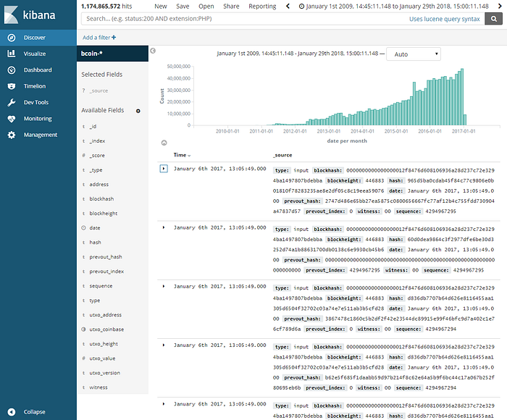Select the utxo_version field
Screen dimensions: 507x420
point(105,373)
